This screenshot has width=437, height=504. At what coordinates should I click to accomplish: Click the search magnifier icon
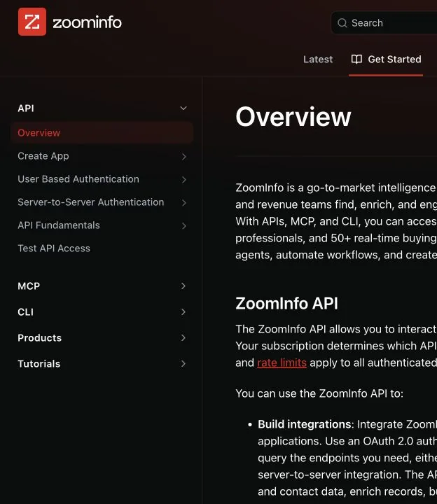click(x=342, y=23)
